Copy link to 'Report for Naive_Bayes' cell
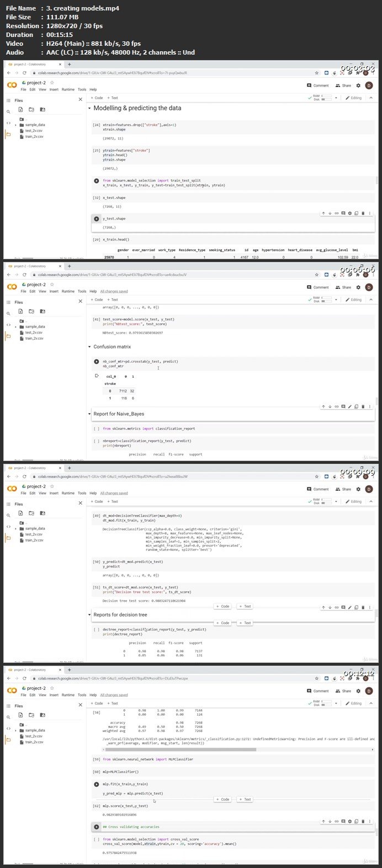382x868 pixels. point(337,407)
